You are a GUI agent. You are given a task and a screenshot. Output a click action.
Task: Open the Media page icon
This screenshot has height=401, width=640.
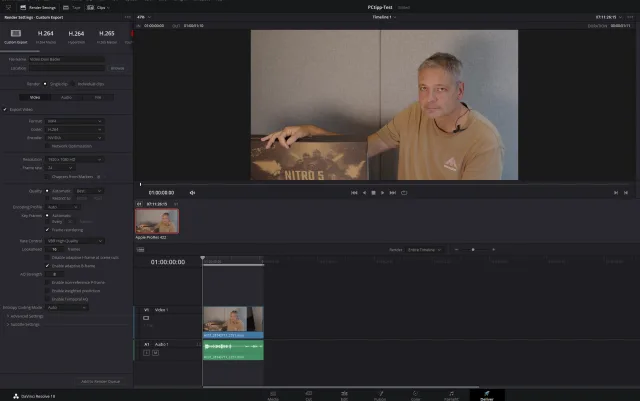click(x=273, y=394)
